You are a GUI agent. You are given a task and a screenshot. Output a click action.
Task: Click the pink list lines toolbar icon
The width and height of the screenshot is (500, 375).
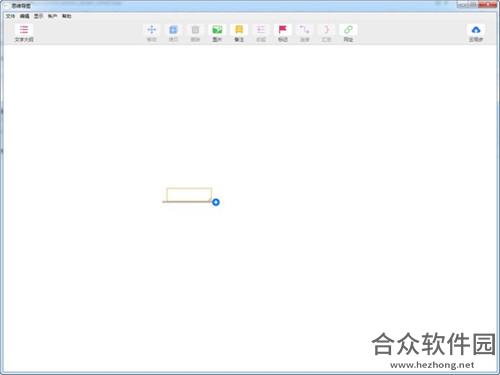point(261,30)
